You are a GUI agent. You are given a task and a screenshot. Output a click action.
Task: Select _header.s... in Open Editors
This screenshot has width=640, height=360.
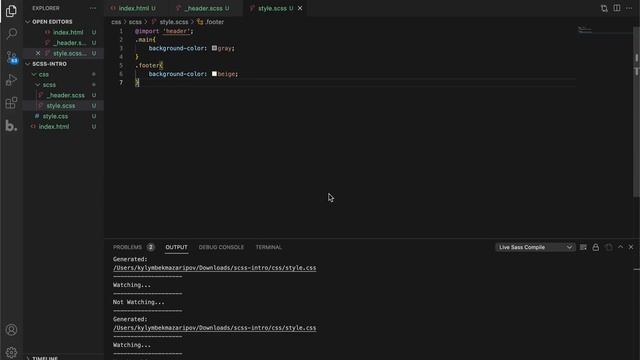[x=63, y=43]
